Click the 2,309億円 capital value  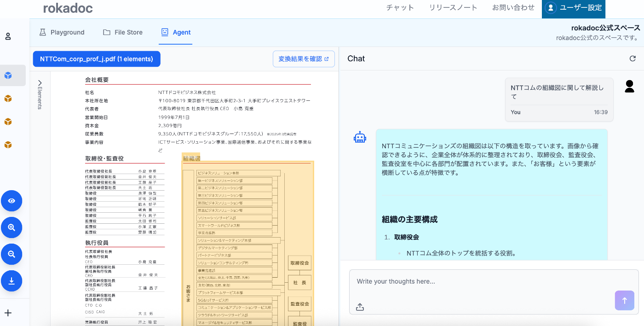[x=170, y=126]
